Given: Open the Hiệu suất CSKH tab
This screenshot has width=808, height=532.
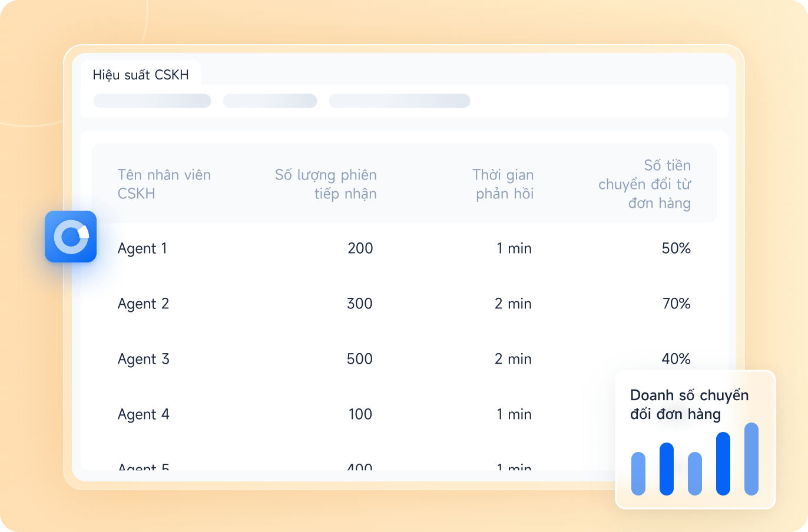Looking at the screenshot, I should click(x=141, y=75).
